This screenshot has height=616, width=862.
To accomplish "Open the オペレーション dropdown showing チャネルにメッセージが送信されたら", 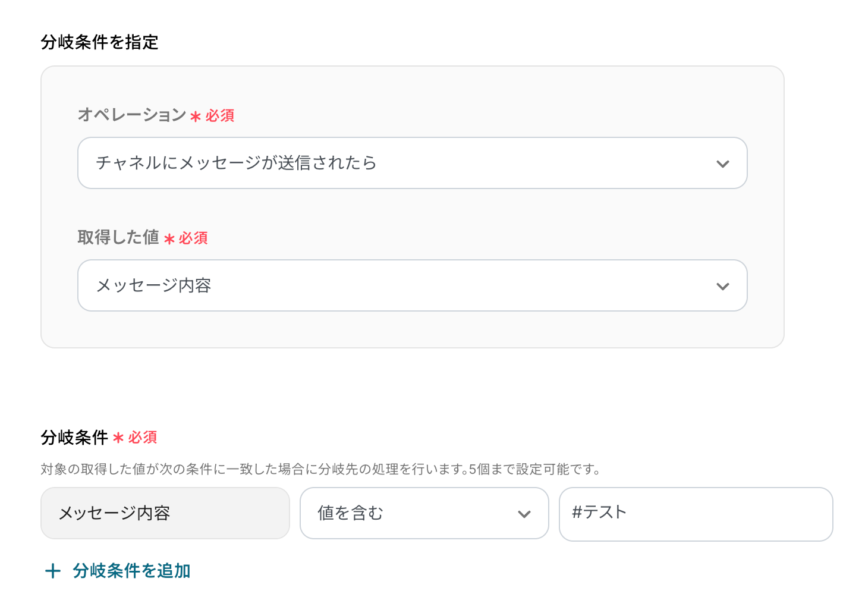I will (x=392, y=163).
